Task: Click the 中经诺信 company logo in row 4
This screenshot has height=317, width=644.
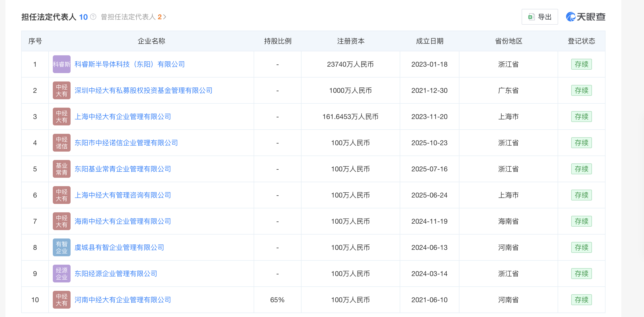Action: pyautogui.click(x=61, y=143)
